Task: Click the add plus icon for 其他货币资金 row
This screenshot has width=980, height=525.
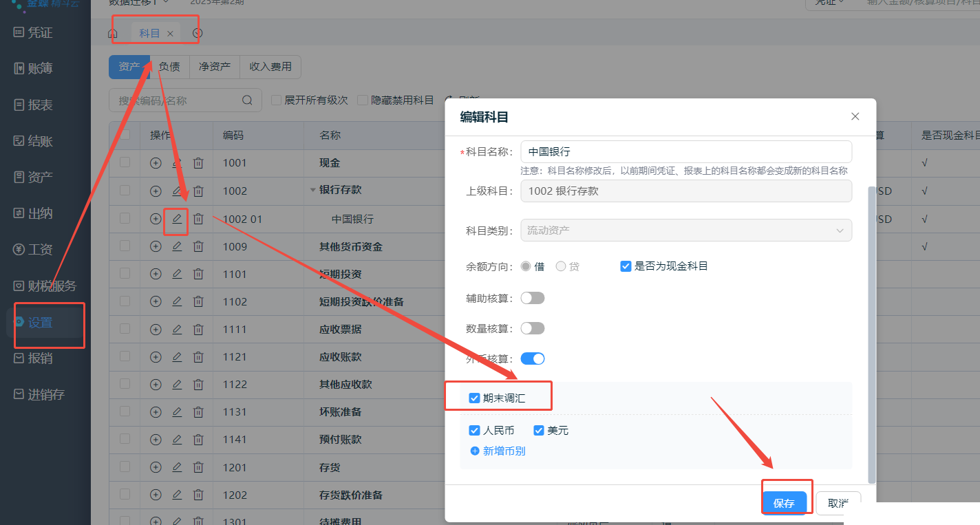Action: (x=156, y=246)
